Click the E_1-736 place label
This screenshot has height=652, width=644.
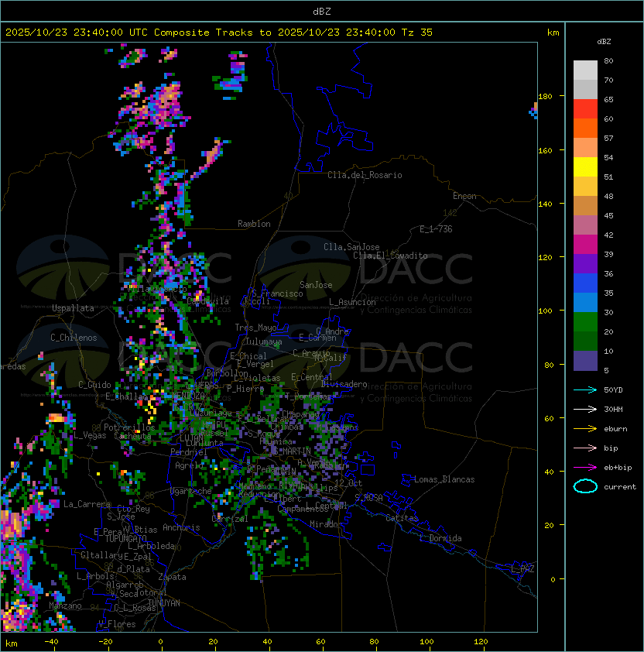click(x=436, y=229)
